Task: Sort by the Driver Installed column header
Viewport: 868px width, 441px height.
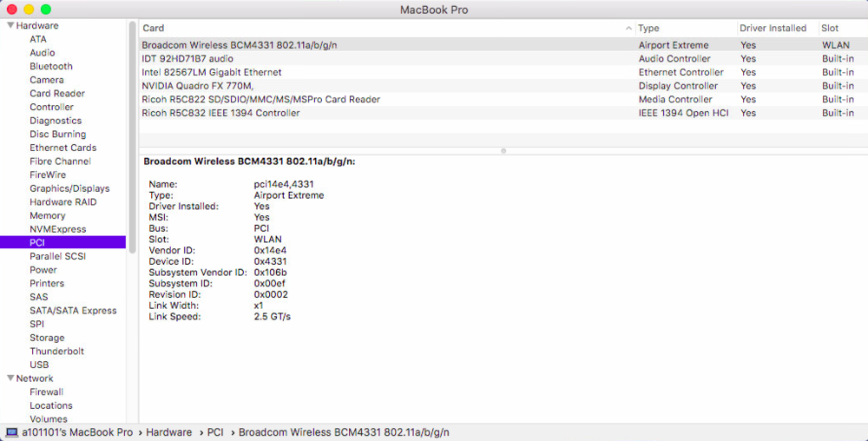Action: pos(777,29)
